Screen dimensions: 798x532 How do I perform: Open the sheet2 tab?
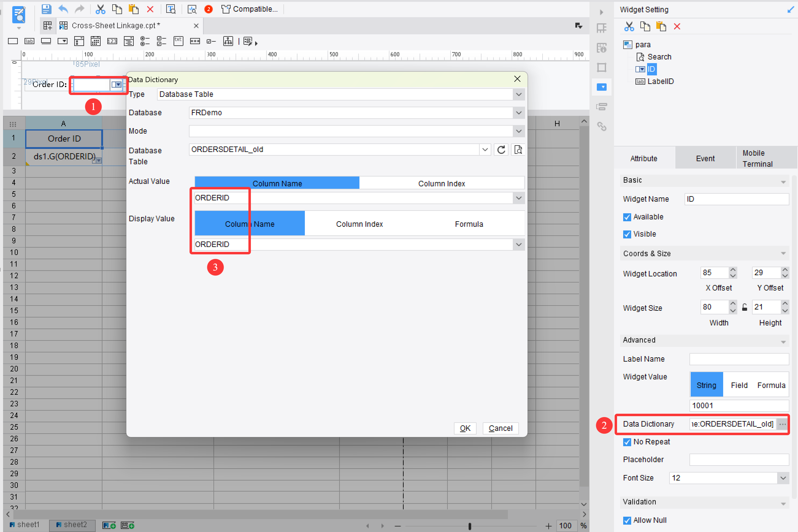pos(72,524)
